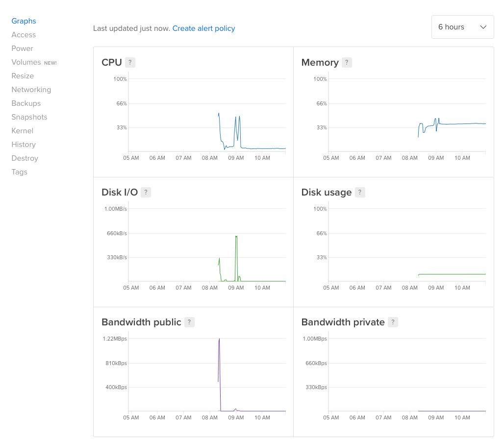Show help for Bandwidth public
Screen dimensions: 504x442
tap(189, 322)
